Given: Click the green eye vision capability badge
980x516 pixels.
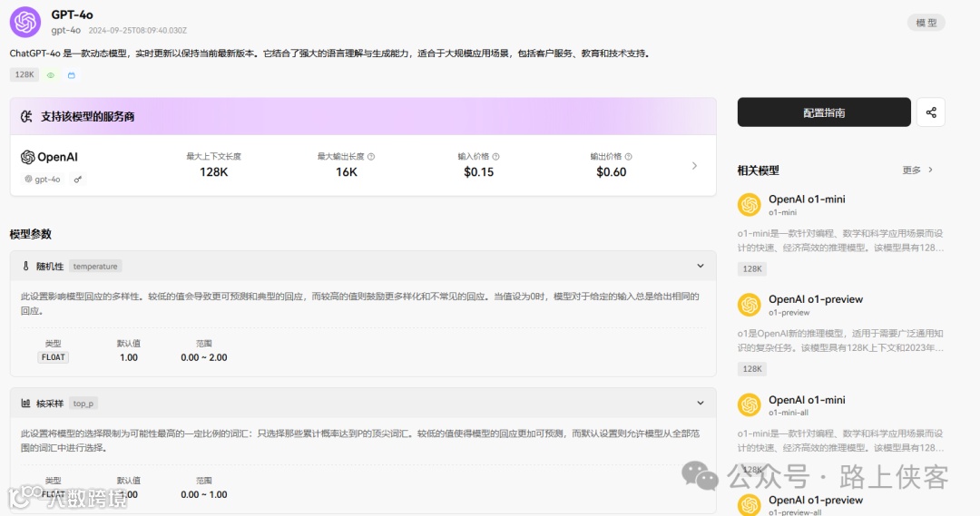Looking at the screenshot, I should [51, 75].
